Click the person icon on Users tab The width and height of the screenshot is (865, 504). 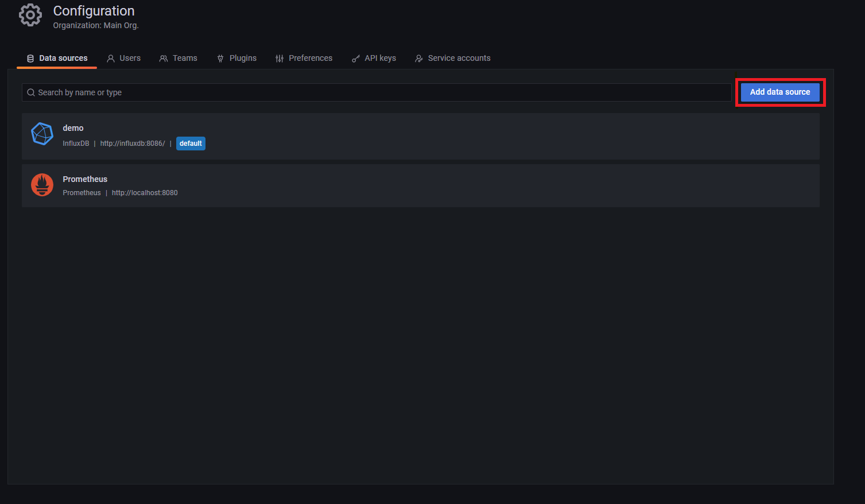click(110, 58)
